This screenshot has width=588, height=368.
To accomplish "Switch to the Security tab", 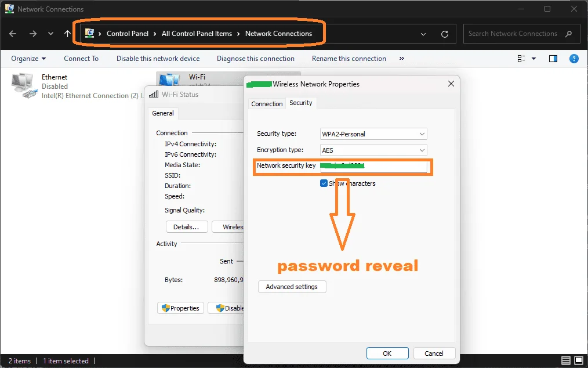I will (x=301, y=103).
